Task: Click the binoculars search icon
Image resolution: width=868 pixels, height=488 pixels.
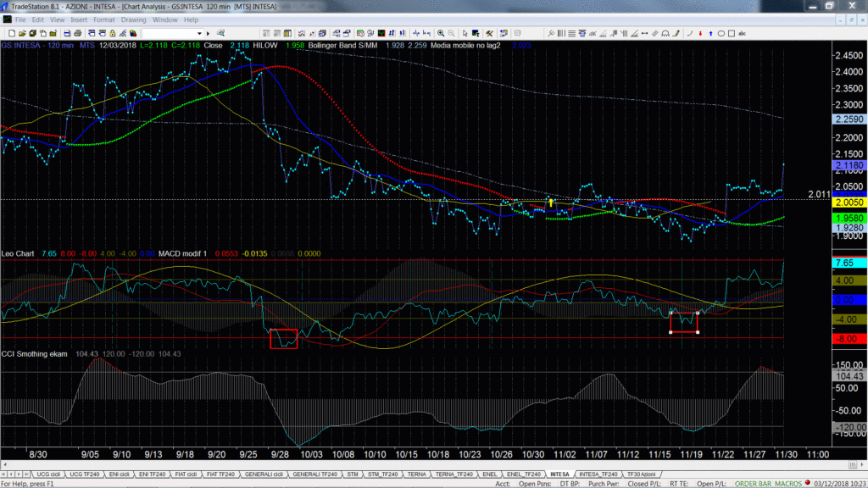Action: tap(221, 33)
